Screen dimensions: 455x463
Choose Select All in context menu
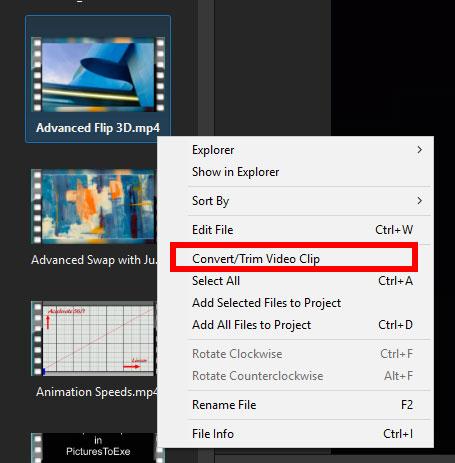click(x=295, y=281)
